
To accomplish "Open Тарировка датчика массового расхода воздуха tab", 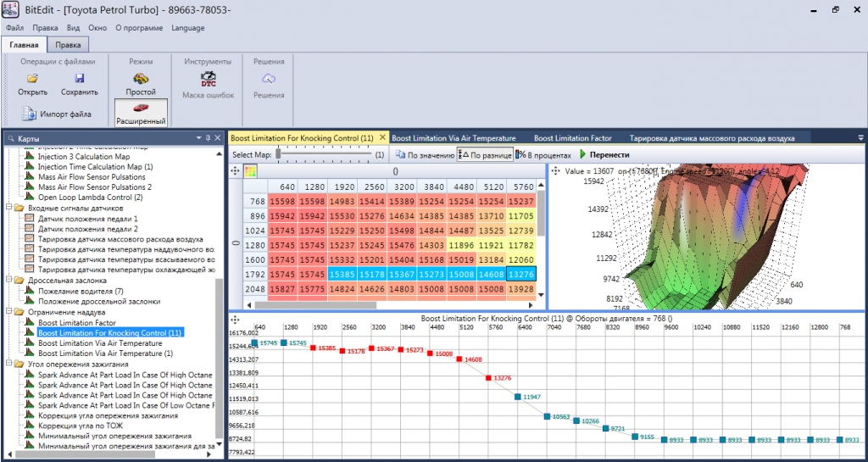I will 712,138.
